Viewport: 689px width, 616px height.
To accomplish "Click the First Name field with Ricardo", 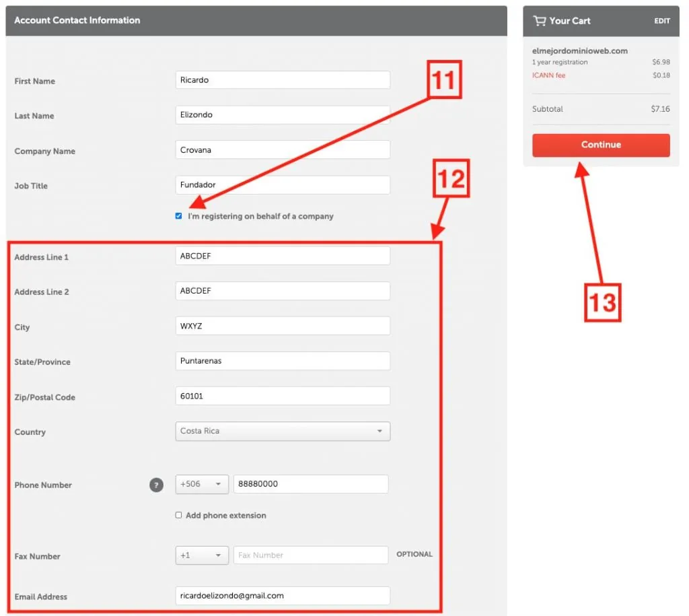I will pos(283,79).
